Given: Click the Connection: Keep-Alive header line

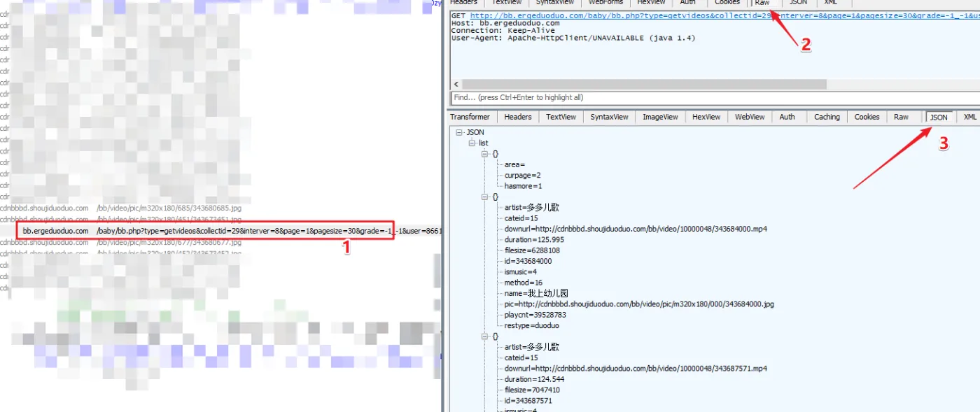Looking at the screenshot, I should pyautogui.click(x=503, y=31).
